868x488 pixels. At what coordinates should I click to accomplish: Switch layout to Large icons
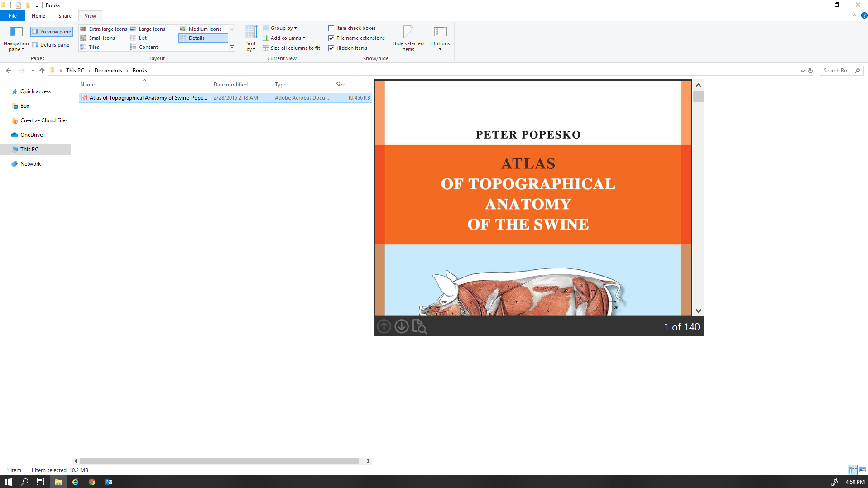click(x=148, y=29)
